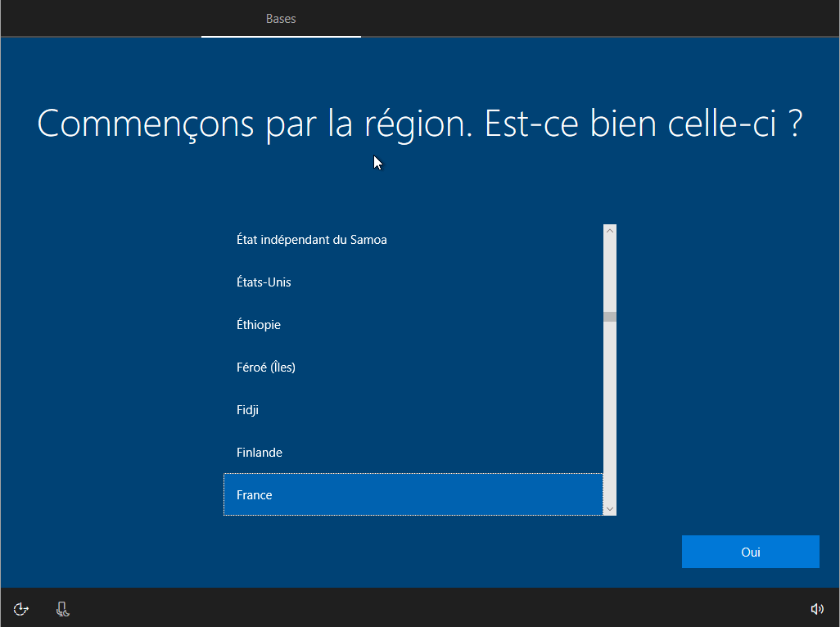Viewport: 840px width, 627px height.
Task: Open the Ease of Access icon
Action: click(x=20, y=609)
